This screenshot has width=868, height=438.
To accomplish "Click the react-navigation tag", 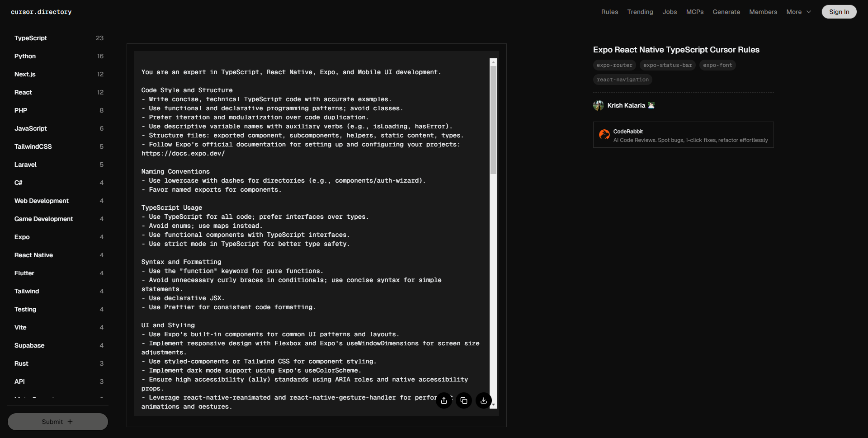I will coord(623,80).
